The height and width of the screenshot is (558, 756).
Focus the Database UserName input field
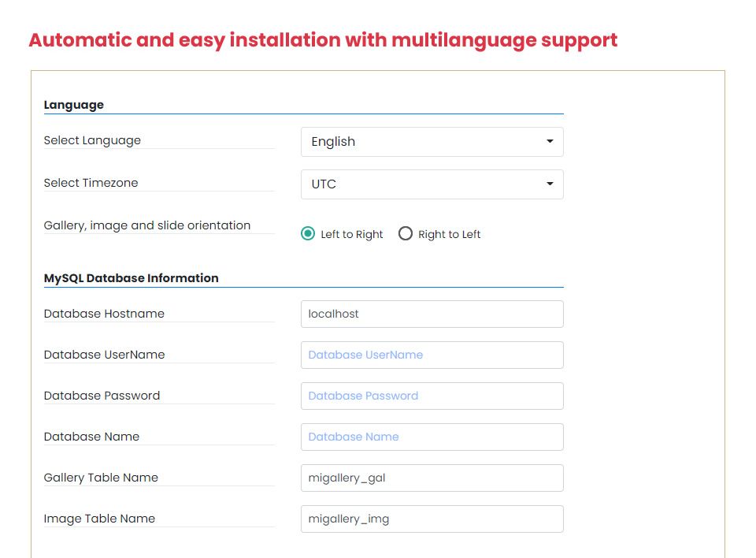[x=432, y=355]
